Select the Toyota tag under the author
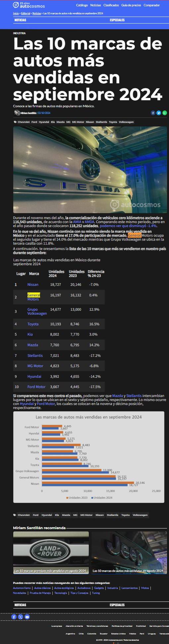This screenshot has width=169, height=644. (113, 122)
